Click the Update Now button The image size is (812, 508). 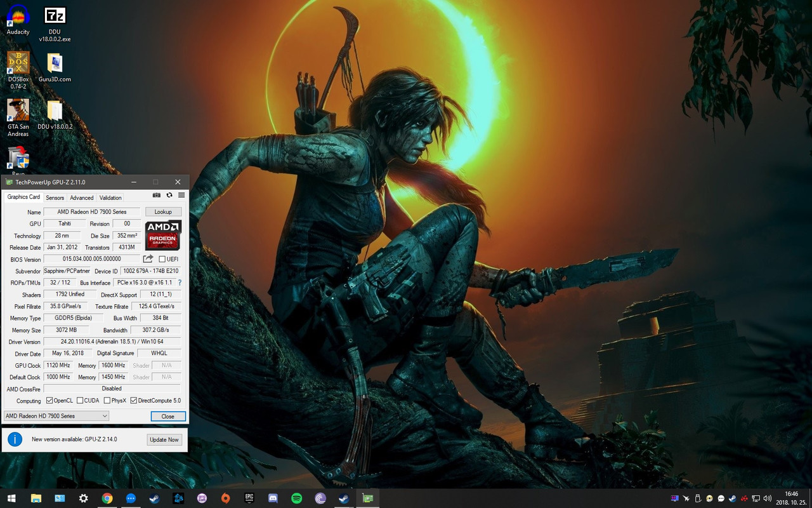coord(164,439)
